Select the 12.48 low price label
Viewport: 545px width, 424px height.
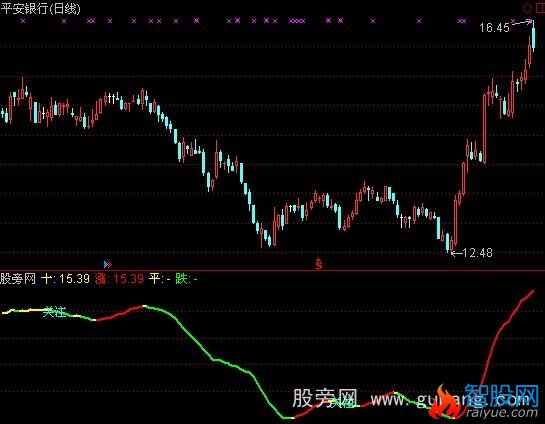478,253
